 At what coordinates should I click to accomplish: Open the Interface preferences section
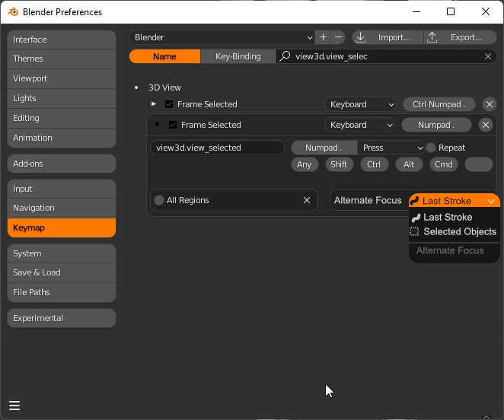tap(62, 40)
